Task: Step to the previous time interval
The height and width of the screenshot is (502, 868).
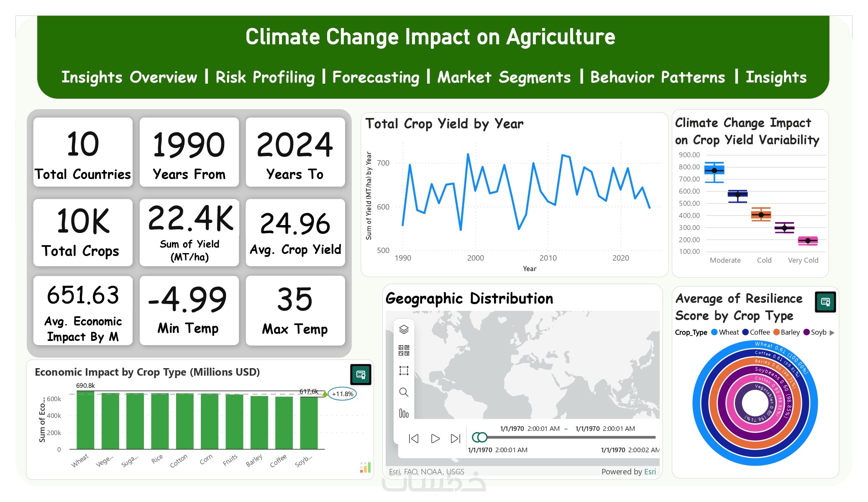Action: 414,438
